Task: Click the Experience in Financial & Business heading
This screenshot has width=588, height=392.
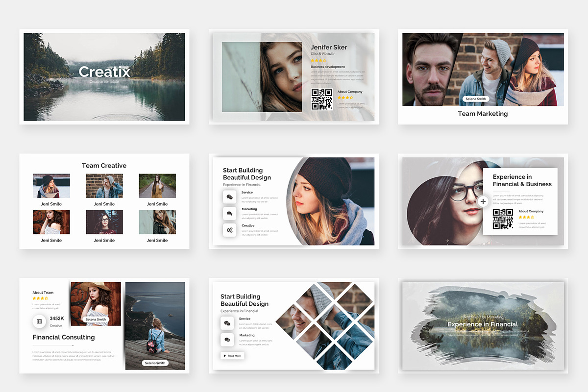Action: point(522,180)
